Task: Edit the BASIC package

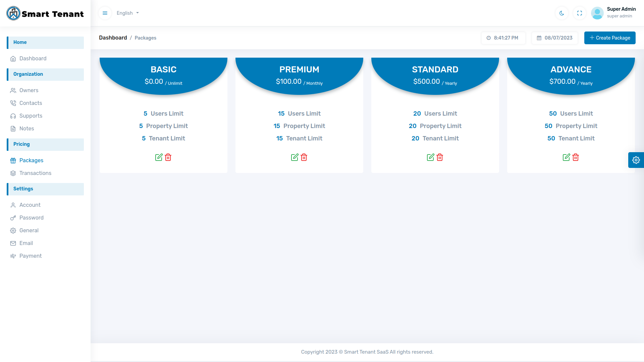Action: click(x=159, y=157)
